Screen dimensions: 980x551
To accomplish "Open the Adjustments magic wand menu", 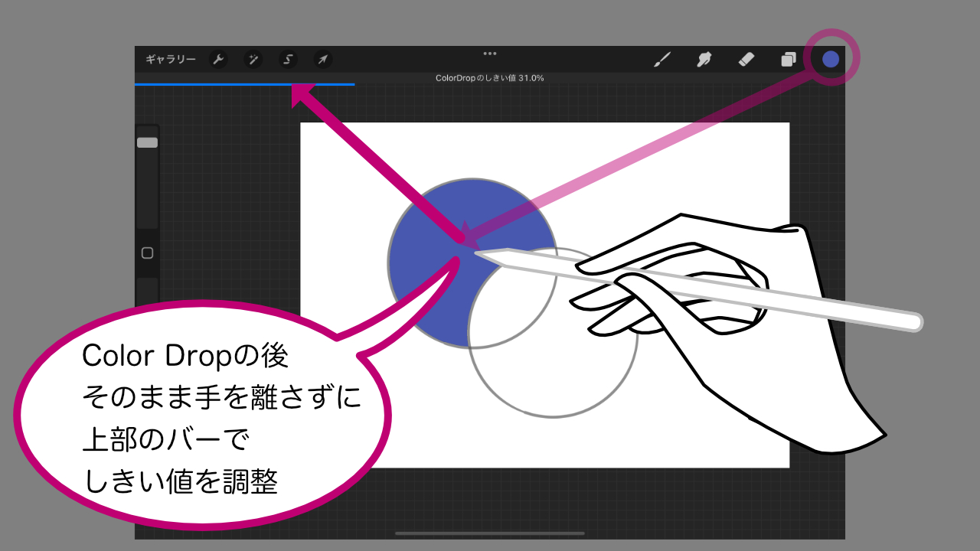I will click(253, 60).
